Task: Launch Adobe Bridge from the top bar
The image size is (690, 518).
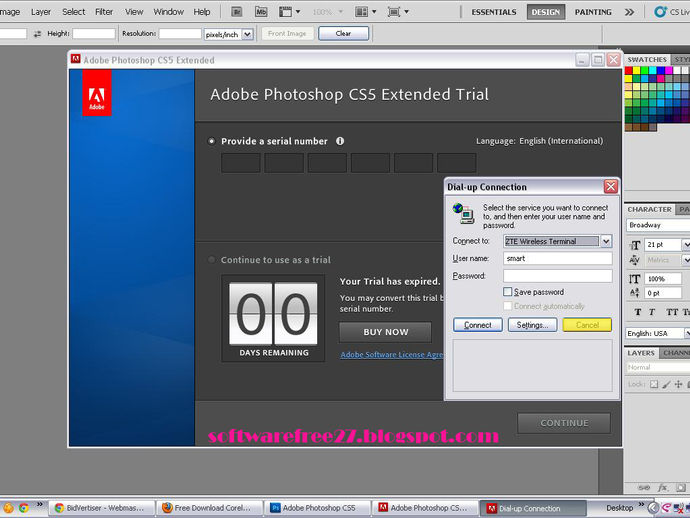Action: (x=237, y=12)
